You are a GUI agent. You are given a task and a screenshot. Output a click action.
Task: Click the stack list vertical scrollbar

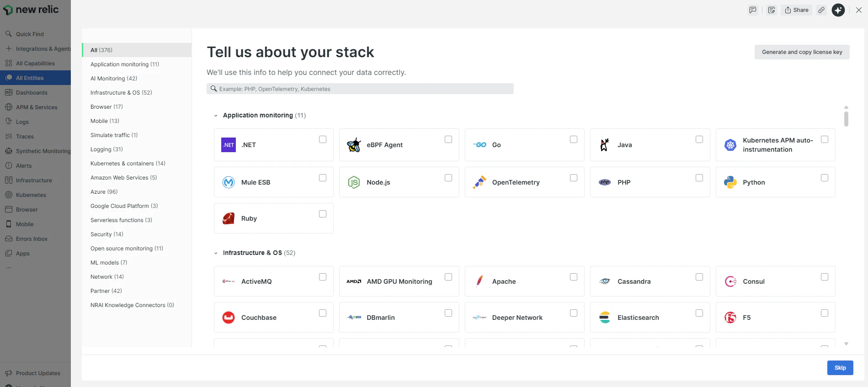tap(846, 119)
